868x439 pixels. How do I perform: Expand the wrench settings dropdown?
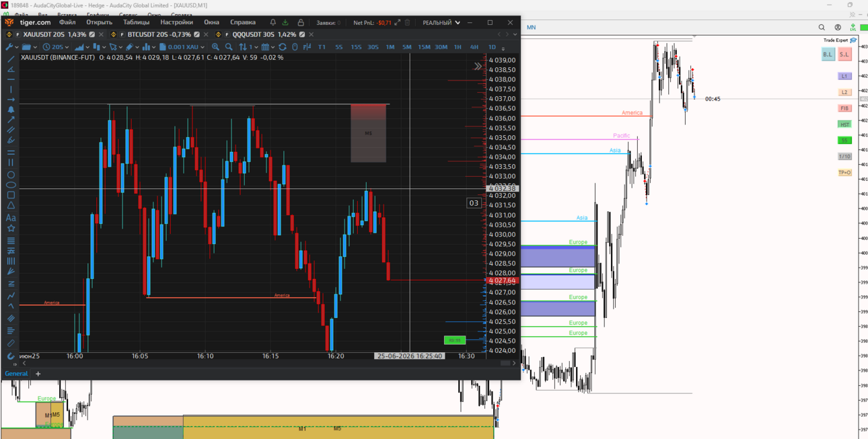[x=12, y=47]
